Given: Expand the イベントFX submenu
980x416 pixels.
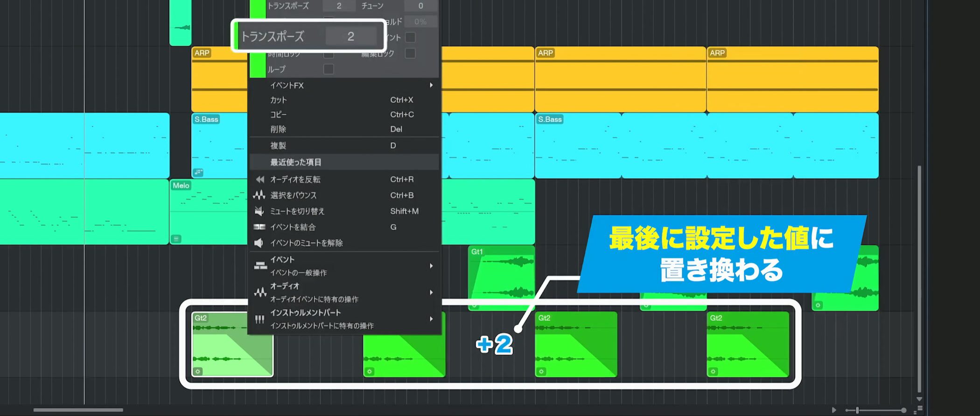Looking at the screenshot, I should coord(431,85).
